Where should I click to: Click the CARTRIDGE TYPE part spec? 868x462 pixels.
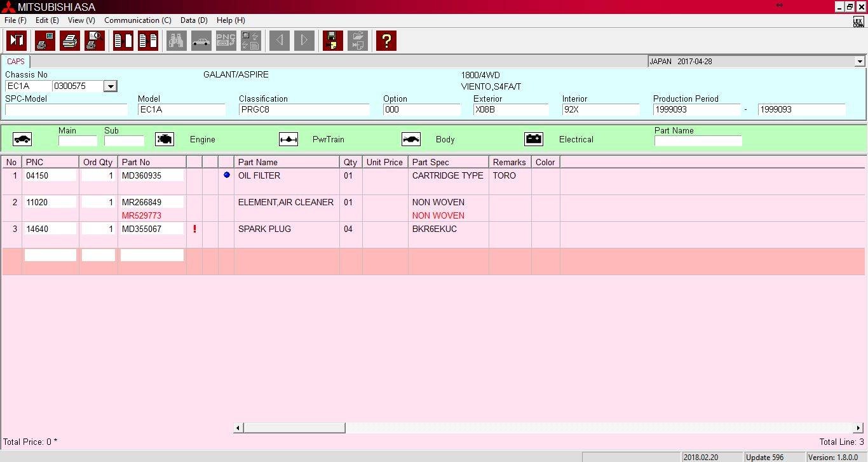click(448, 175)
